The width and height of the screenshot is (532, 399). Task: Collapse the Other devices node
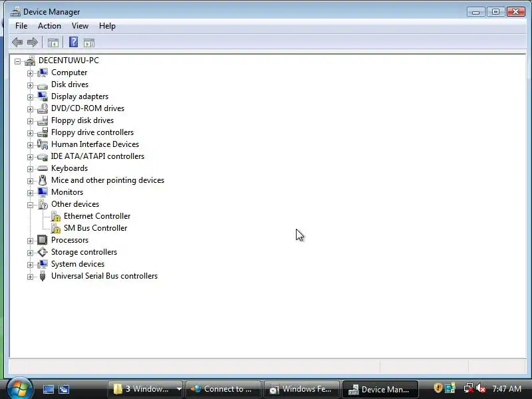point(30,205)
